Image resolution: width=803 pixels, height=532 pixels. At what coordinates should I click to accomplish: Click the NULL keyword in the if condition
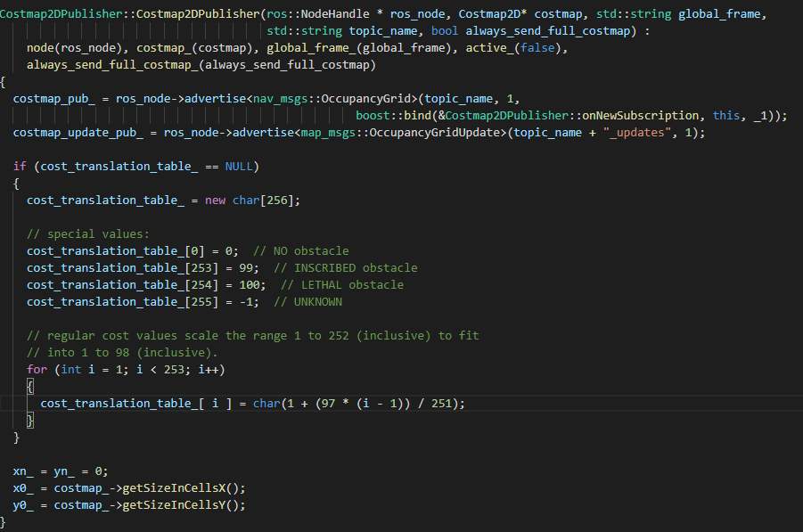237,166
